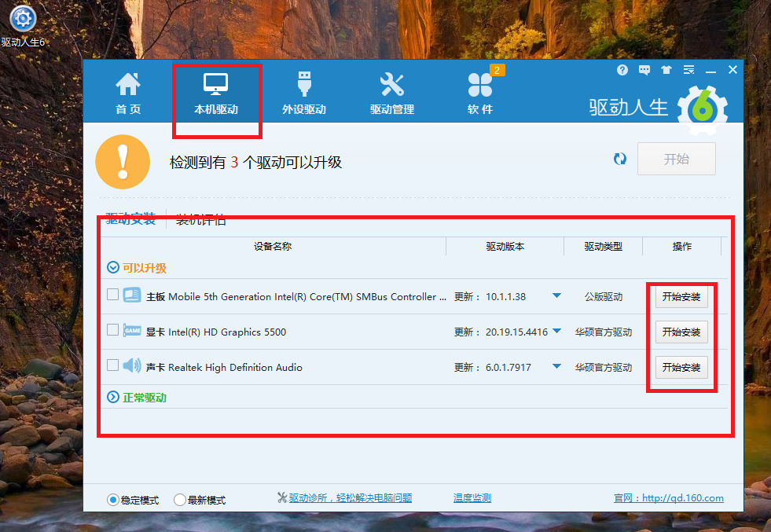Click the 主板 motherboard device icon

(x=132, y=295)
